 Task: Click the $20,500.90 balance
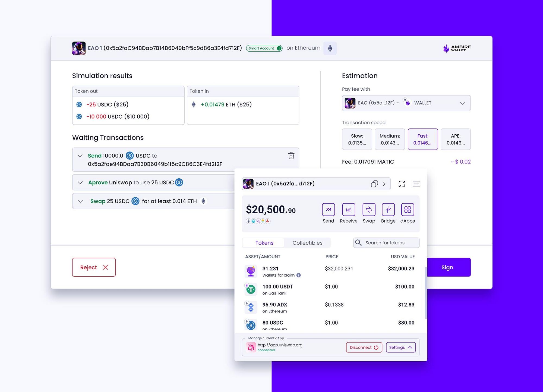(271, 210)
